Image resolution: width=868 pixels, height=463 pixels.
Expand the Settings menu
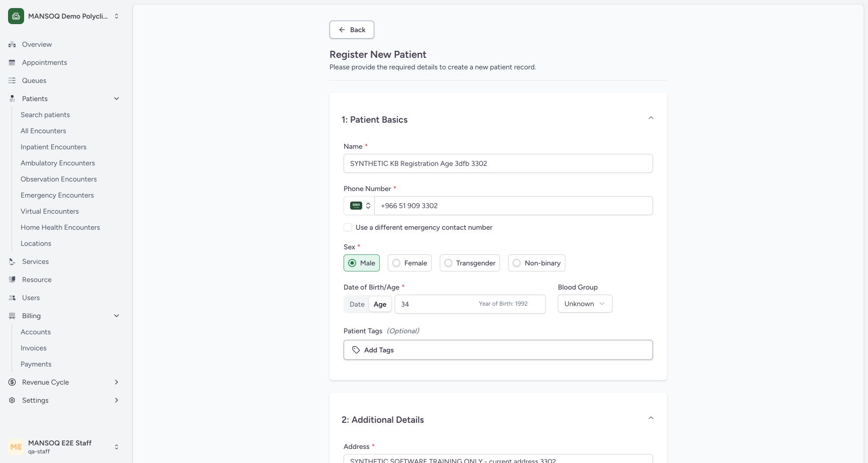(117, 400)
